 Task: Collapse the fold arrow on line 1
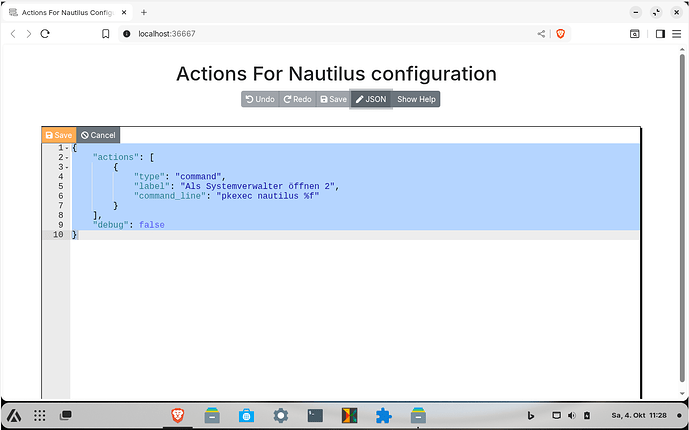pos(67,148)
